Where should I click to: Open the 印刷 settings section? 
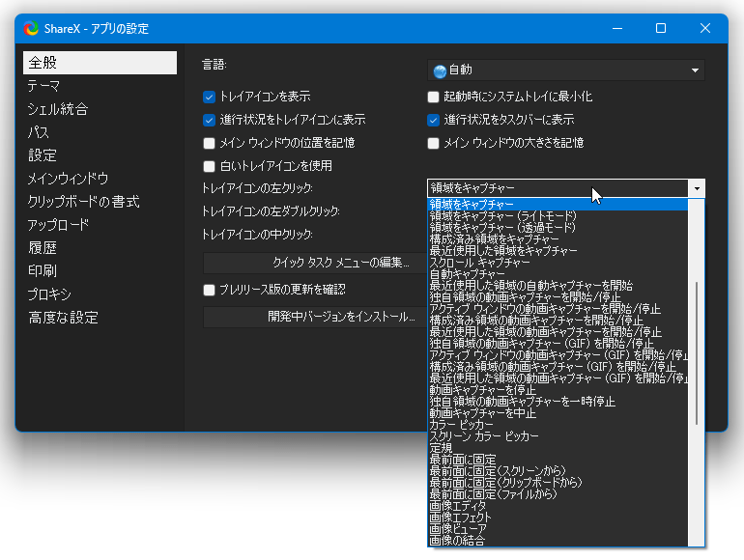[43, 270]
